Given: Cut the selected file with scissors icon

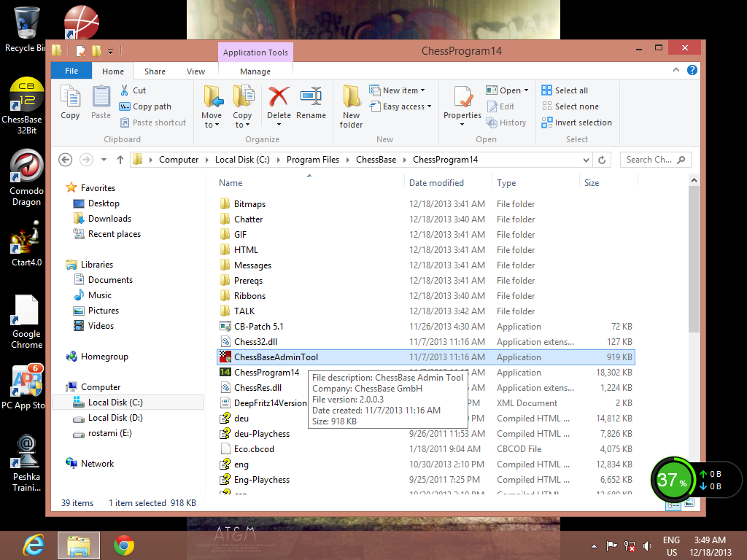Looking at the screenshot, I should click(x=133, y=90).
